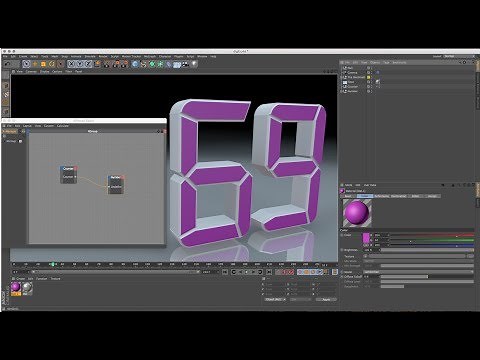
Task: Switch to the Assign material tab
Action: pos(432,196)
